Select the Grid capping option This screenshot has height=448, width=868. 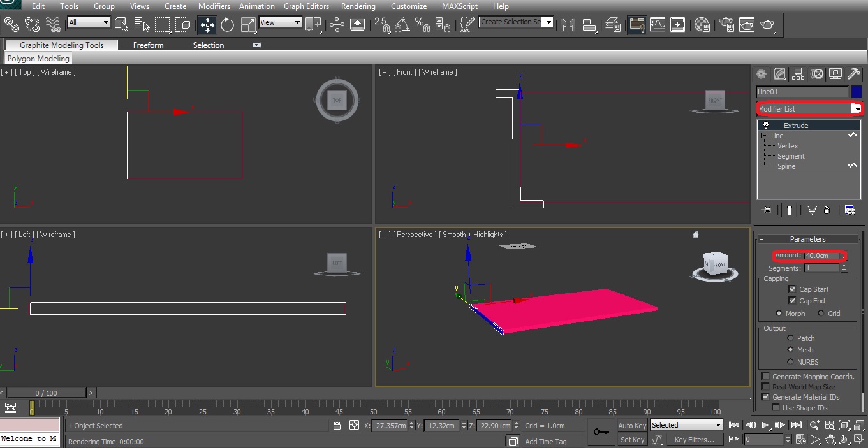point(821,314)
